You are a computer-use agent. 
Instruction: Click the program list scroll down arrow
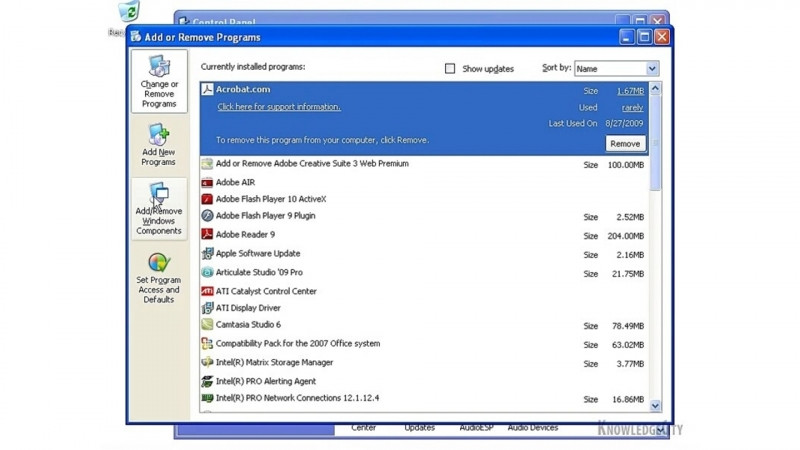click(655, 406)
